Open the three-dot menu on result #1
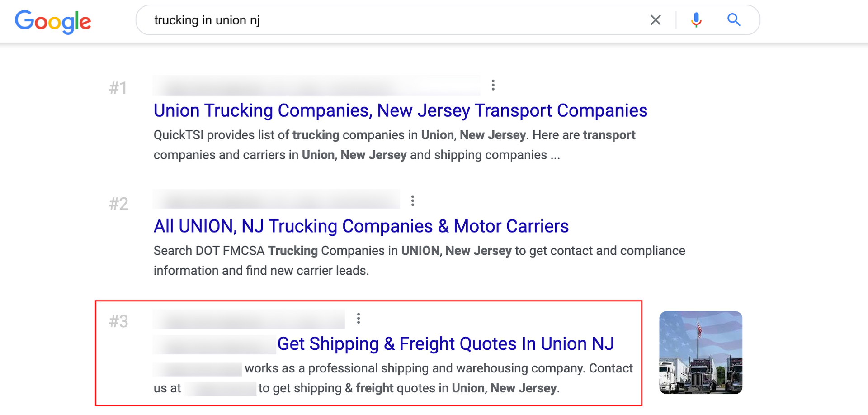The width and height of the screenshot is (868, 415). [x=493, y=85]
